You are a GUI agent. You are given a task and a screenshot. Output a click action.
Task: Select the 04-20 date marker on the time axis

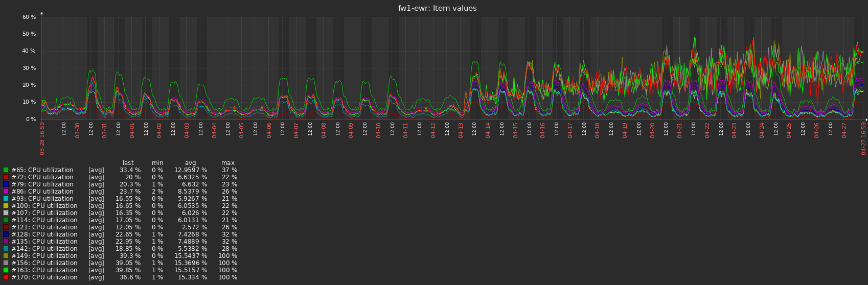pyautogui.click(x=653, y=131)
